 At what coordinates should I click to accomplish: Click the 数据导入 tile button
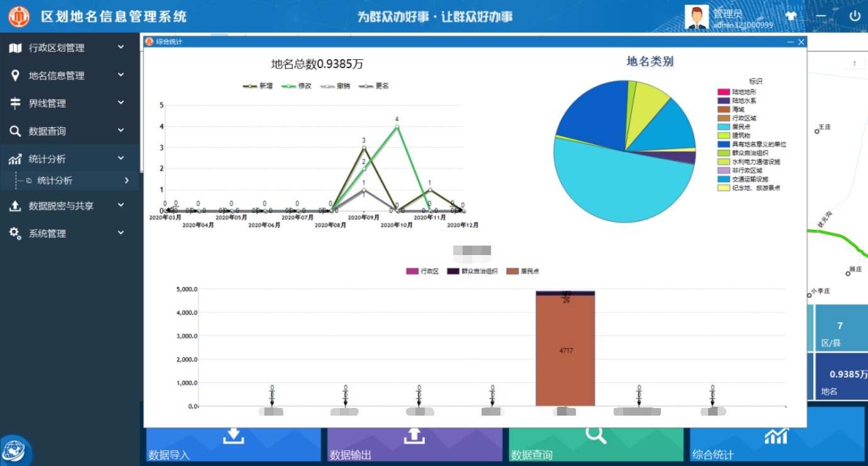233,444
